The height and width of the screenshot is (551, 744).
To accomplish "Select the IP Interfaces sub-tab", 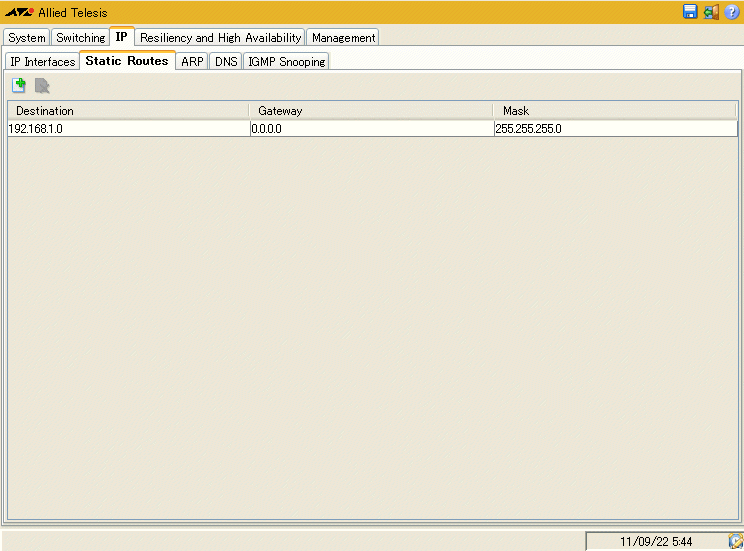I will [42, 62].
